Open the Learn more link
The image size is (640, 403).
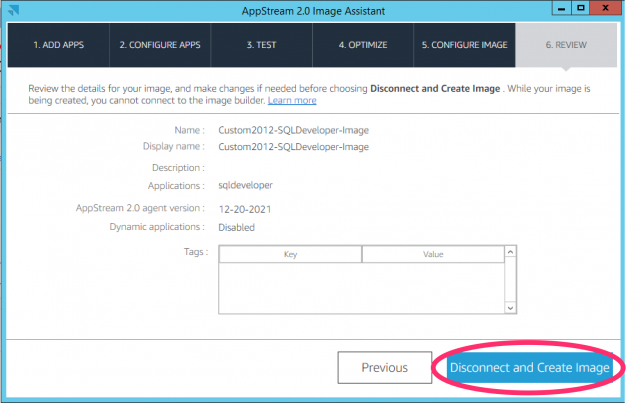tap(292, 100)
